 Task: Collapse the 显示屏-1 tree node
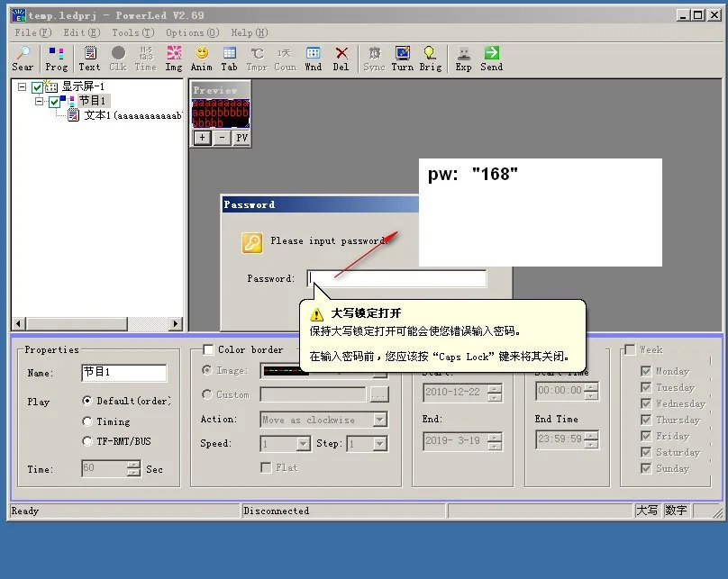pos(22,86)
